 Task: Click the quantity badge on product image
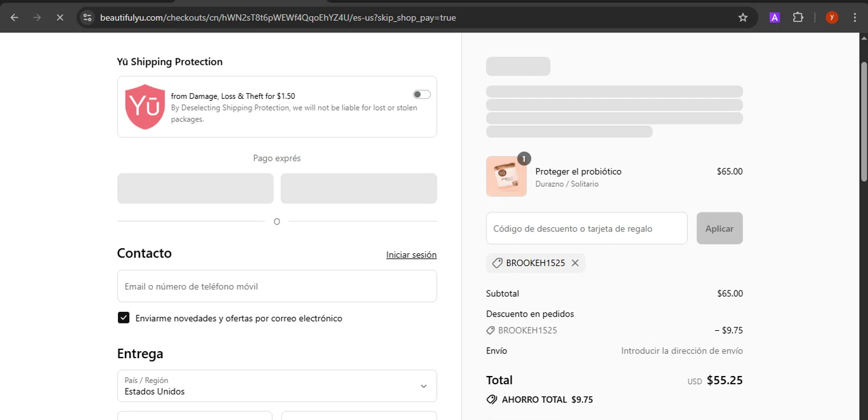click(524, 159)
